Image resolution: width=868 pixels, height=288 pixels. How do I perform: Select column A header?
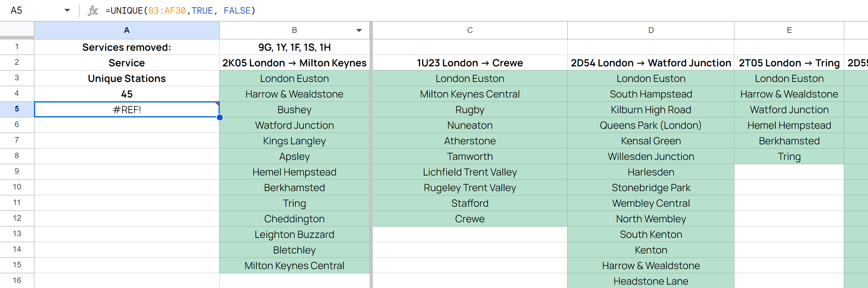pyautogui.click(x=127, y=30)
